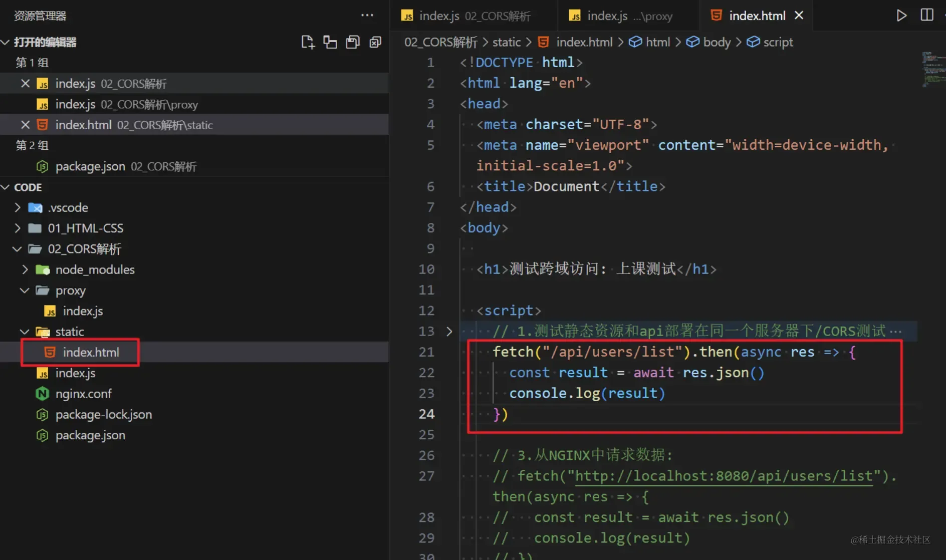The width and height of the screenshot is (946, 560).
Task: Click the Close All Editors icon
Action: [375, 42]
